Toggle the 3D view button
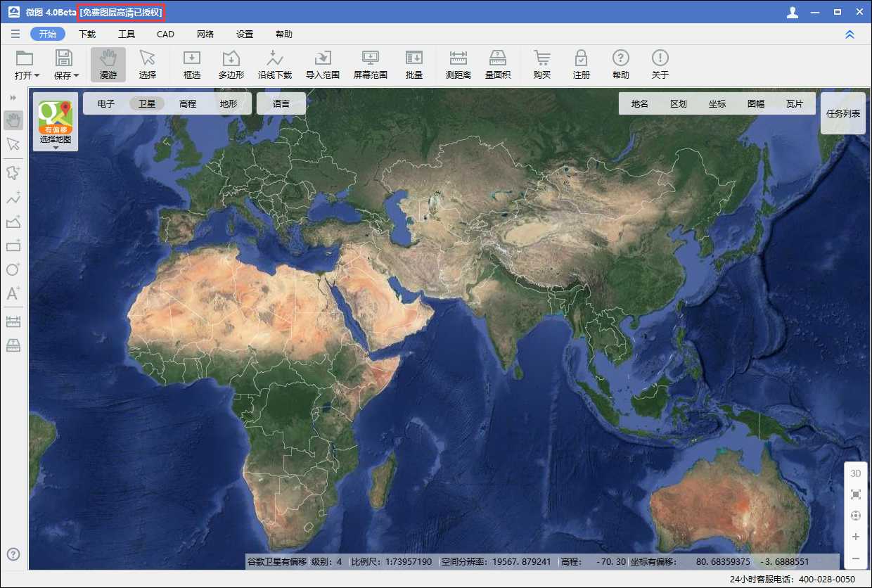Screen dimensions: 872x588 tap(856, 473)
